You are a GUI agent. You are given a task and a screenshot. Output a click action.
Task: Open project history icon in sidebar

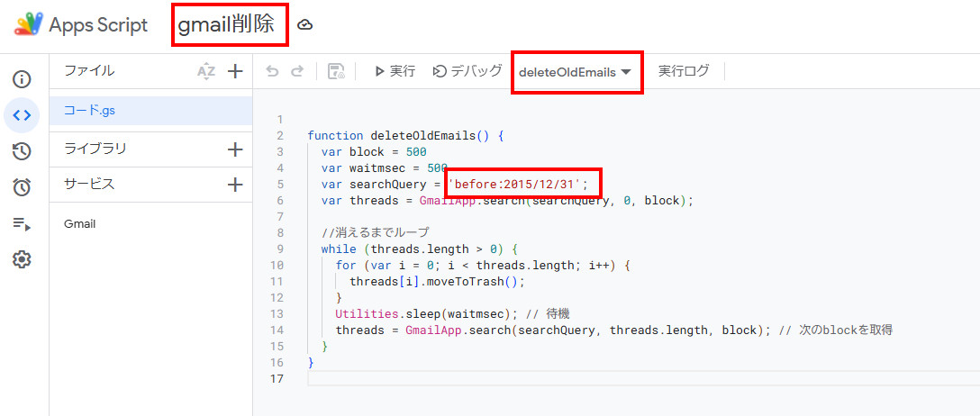coord(22,151)
